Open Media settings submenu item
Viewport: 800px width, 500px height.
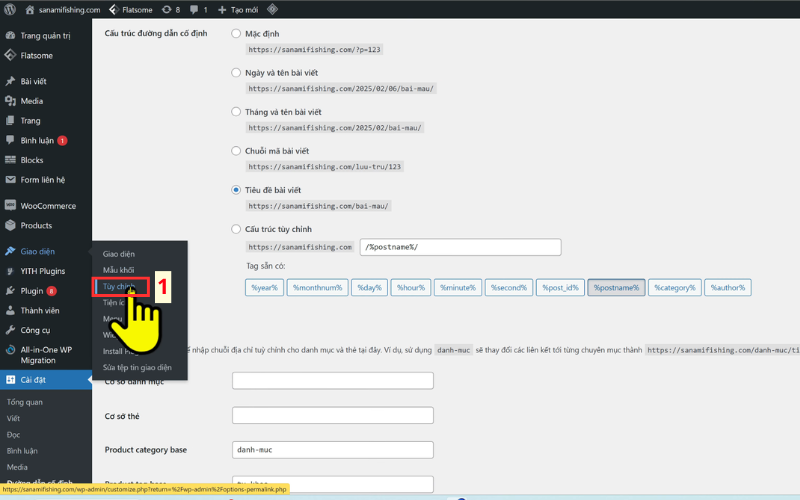(17, 467)
